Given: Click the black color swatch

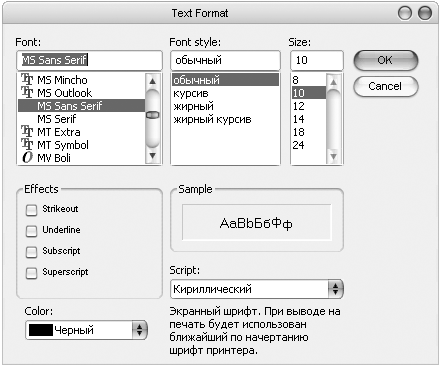Looking at the screenshot, I should pos(41,330).
